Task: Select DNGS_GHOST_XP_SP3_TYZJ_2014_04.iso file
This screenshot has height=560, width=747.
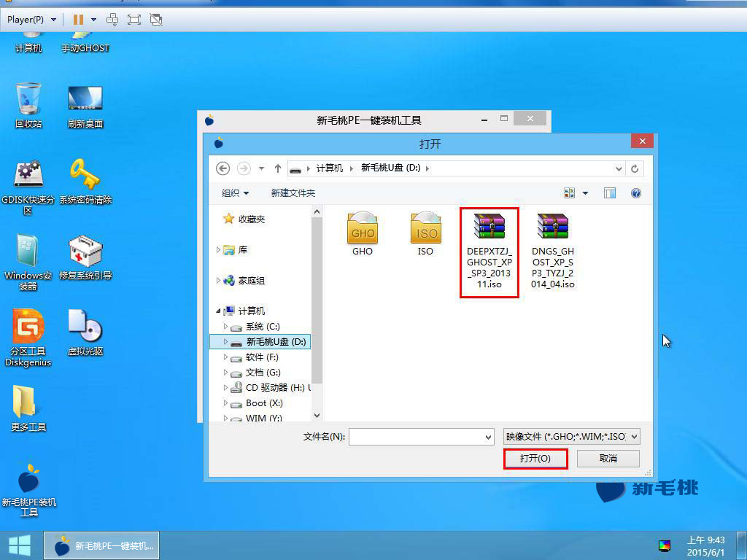Action: (553, 250)
